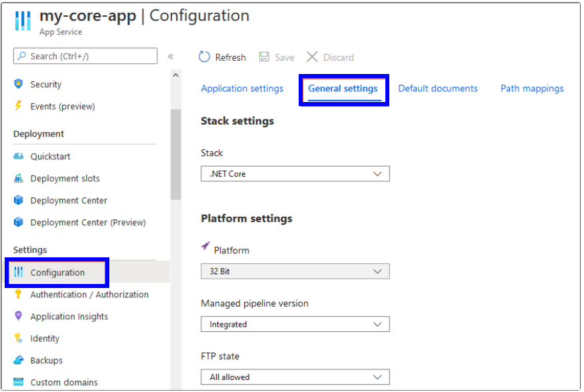Switch to General settings tab
Image resolution: width=584 pixels, height=392 pixels.
pos(343,88)
